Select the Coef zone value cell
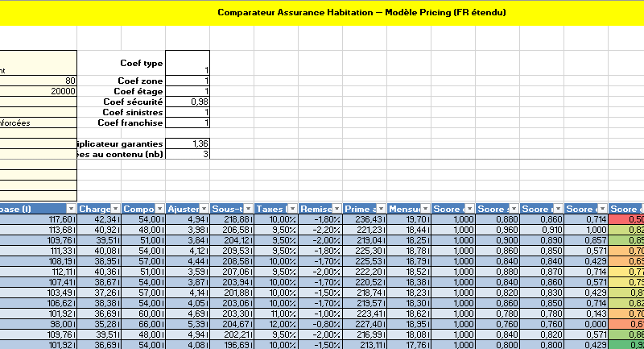This screenshot has height=349, width=644. [188, 81]
